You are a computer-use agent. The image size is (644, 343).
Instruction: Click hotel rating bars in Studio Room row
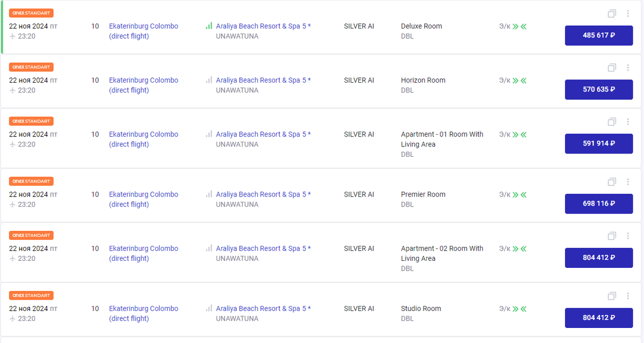(209, 309)
